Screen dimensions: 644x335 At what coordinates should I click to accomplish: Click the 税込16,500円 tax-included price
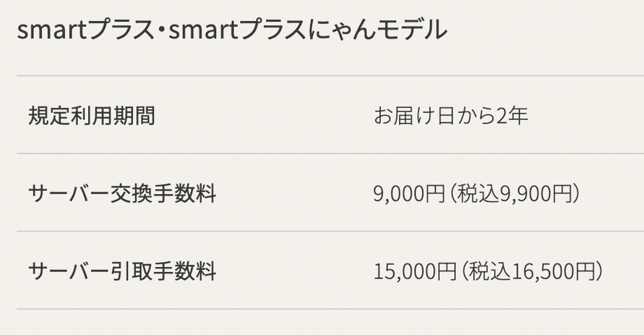pos(536,271)
